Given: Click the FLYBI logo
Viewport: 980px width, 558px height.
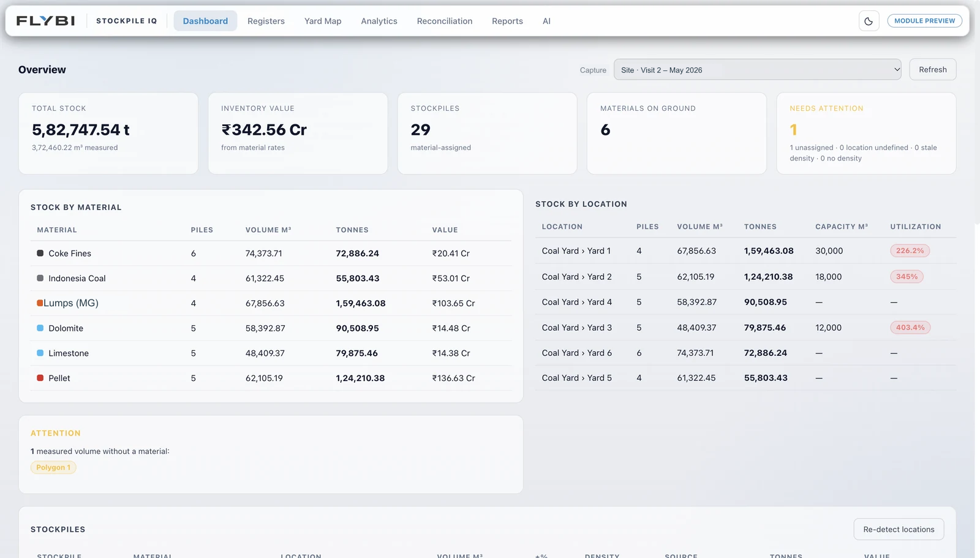Looking at the screenshot, I should [46, 21].
